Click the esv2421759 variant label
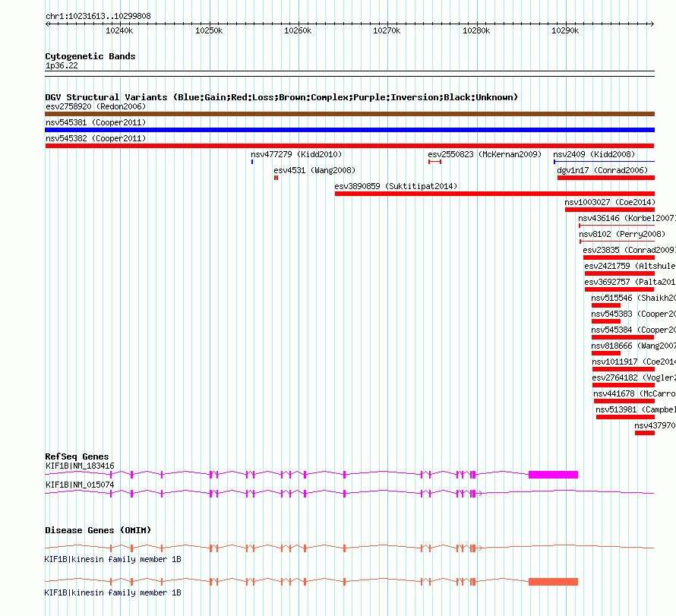The height and width of the screenshot is (616, 676). coord(630,266)
